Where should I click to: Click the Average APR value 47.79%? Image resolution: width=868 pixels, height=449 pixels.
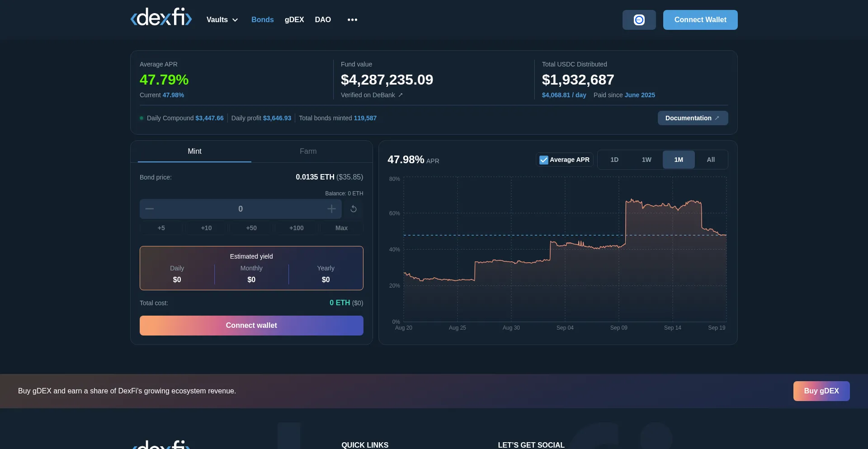point(164,80)
